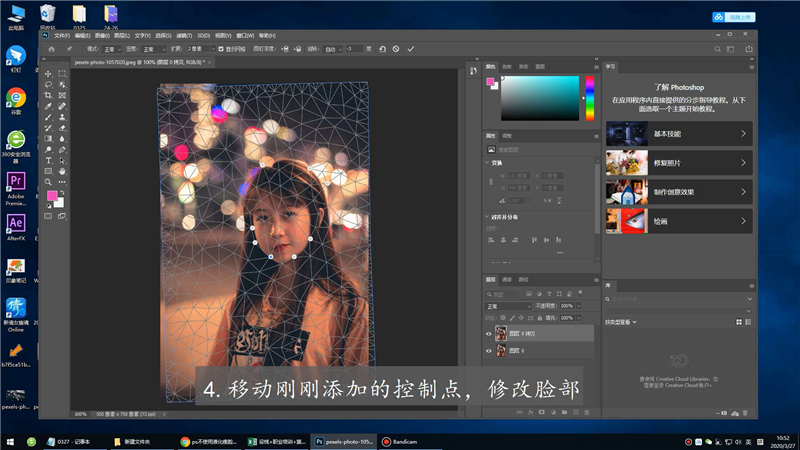Screen dimensions: 800x450
Task: Click the reset/undo arrow in options bar
Action: (381, 48)
